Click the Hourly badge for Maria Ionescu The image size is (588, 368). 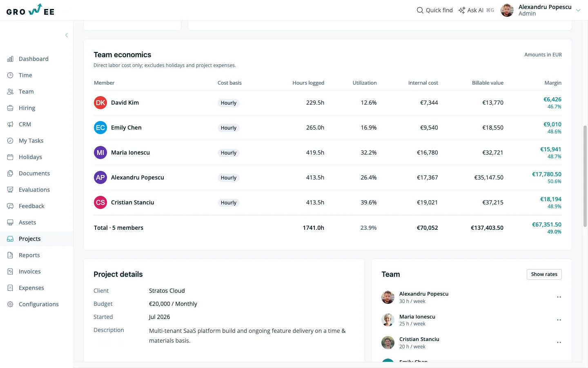[229, 153]
